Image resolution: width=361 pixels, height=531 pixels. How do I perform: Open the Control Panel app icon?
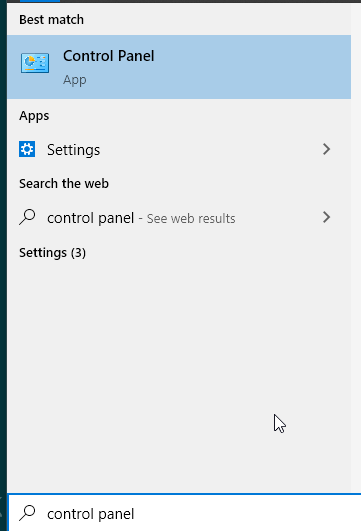pyautogui.click(x=35, y=63)
